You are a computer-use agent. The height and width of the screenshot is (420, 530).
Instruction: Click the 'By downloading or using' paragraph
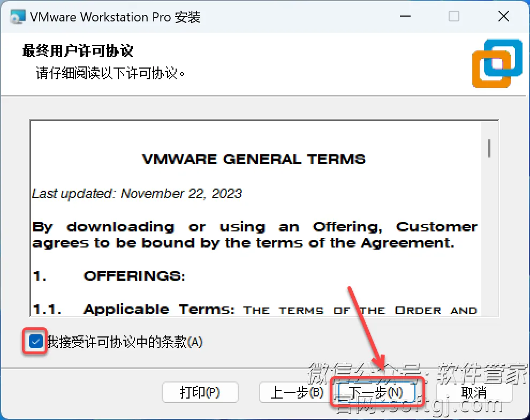(x=255, y=235)
